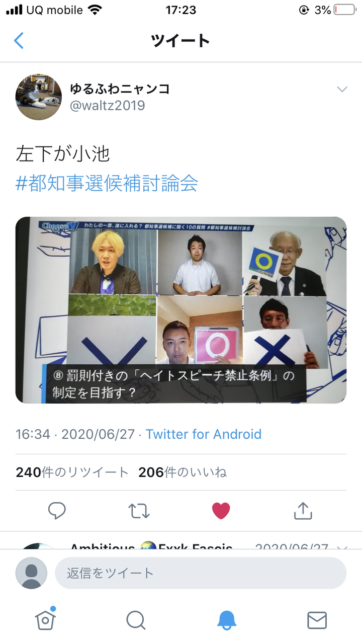This screenshot has height=644, width=362.
Task: Open ゆるふわニャンコ cat profile avatar
Action: pos(39,97)
